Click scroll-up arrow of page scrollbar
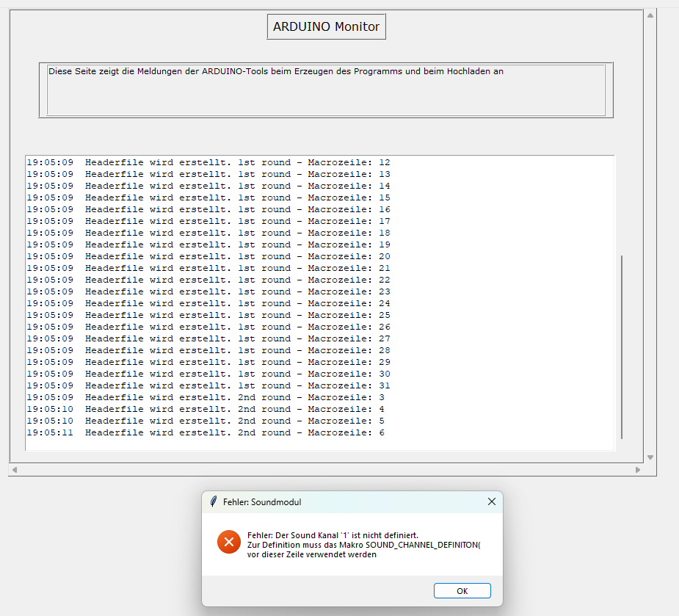 [x=650, y=15]
